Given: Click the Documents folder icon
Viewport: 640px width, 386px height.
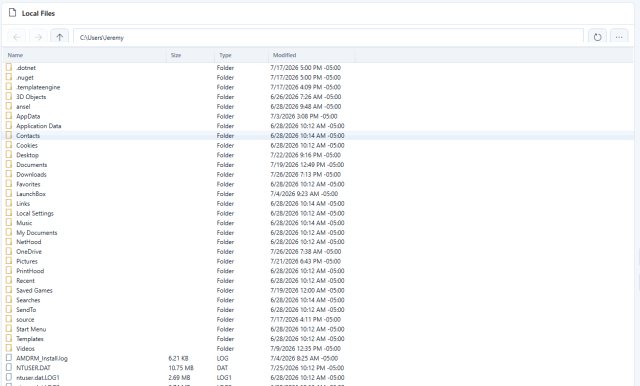Looking at the screenshot, I should click(x=9, y=164).
